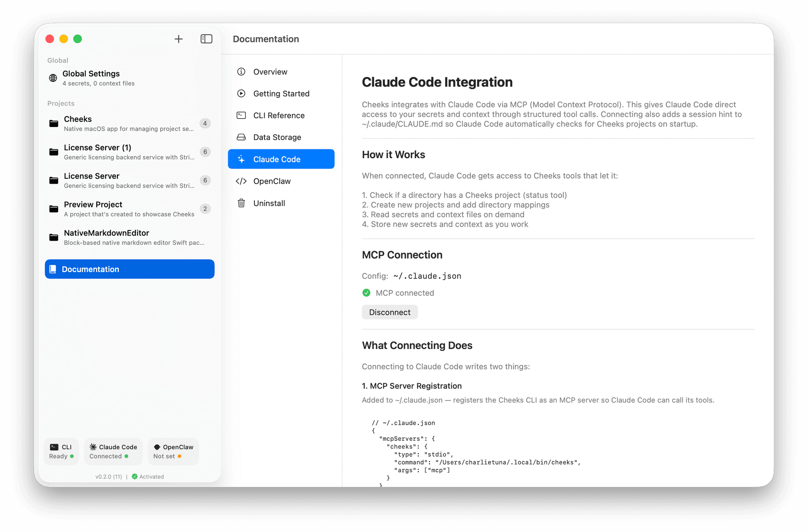
Task: Open CLI Reference via its terminal icon
Action: 241,115
